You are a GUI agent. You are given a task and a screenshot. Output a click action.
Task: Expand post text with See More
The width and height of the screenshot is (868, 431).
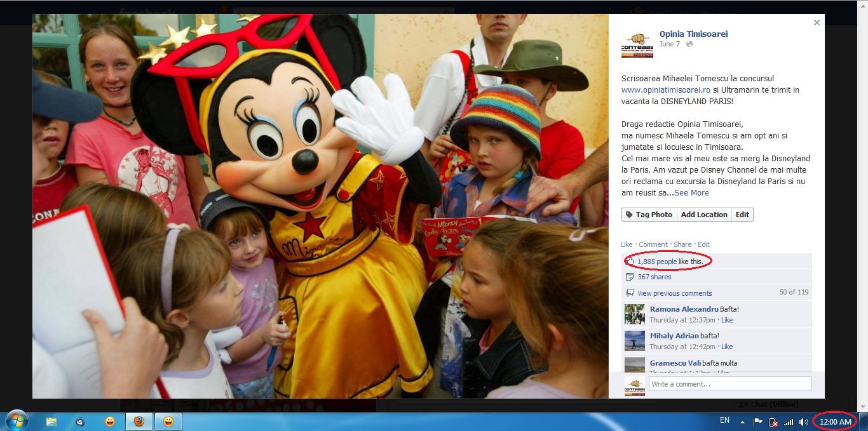pos(691,193)
